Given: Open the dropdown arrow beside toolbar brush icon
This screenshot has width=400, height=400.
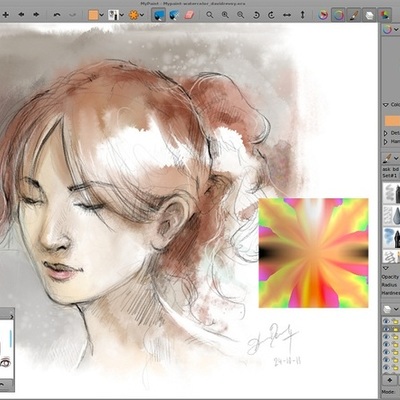Looking at the screenshot, I should pos(122,15).
